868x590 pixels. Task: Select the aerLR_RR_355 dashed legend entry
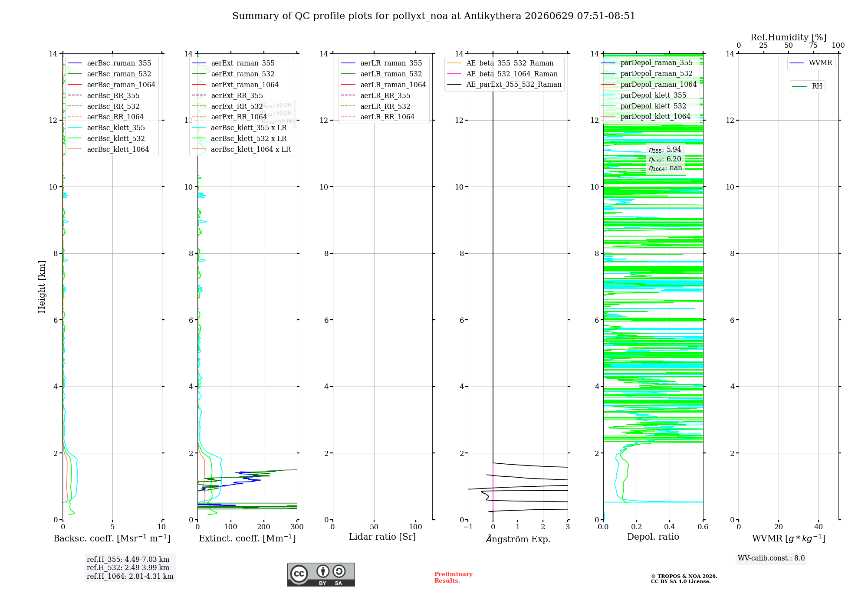[376, 96]
